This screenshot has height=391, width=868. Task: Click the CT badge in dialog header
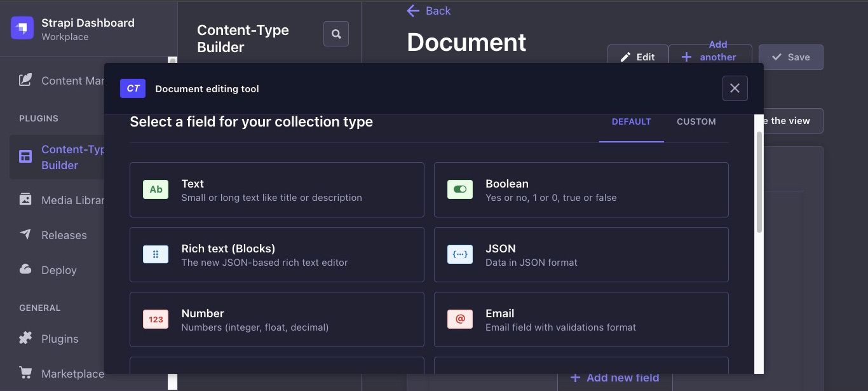[x=133, y=88]
